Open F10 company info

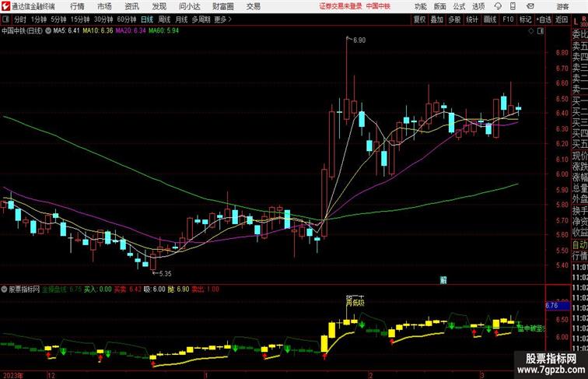click(508, 19)
